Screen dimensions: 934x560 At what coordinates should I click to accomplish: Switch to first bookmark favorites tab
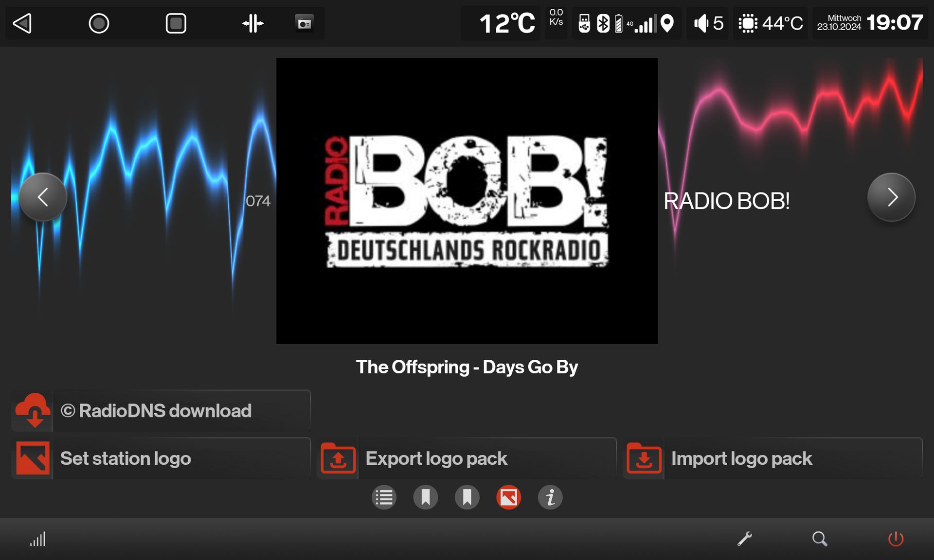click(x=426, y=497)
